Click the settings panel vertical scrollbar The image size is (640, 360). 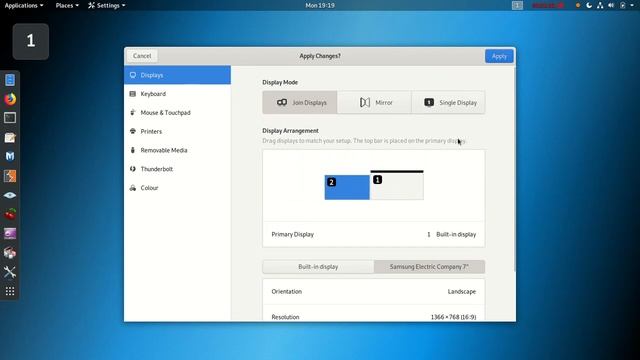point(514,169)
